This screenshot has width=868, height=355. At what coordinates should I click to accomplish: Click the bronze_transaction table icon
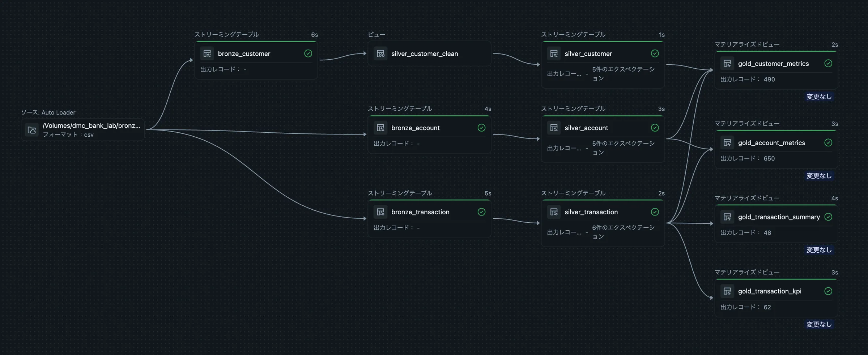pyautogui.click(x=380, y=212)
